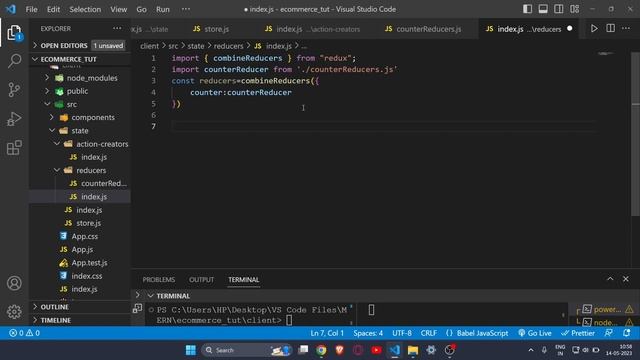Open App.test.js in explorer tree
Screen dimensions: 640x360
tap(89, 262)
